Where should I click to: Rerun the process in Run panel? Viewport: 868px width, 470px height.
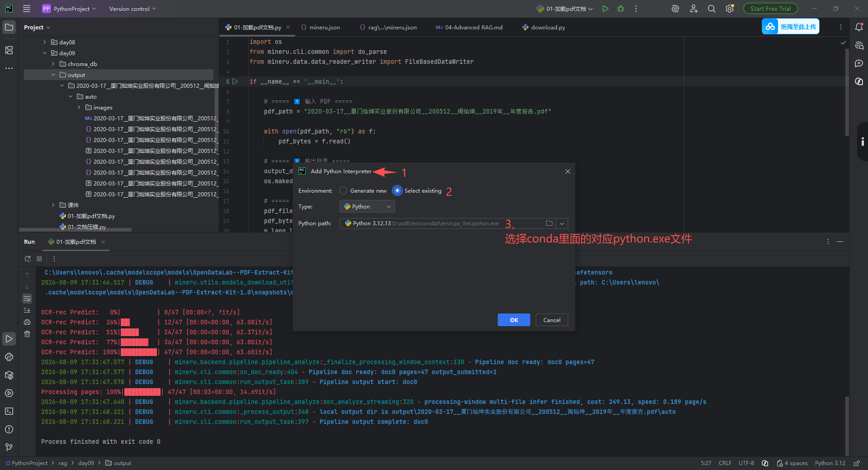coord(28,259)
